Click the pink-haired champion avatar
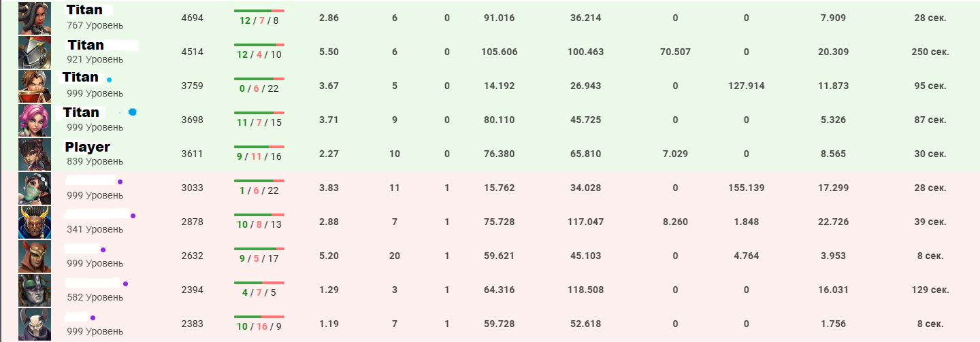Screen dimensions: 980x342 (35, 120)
